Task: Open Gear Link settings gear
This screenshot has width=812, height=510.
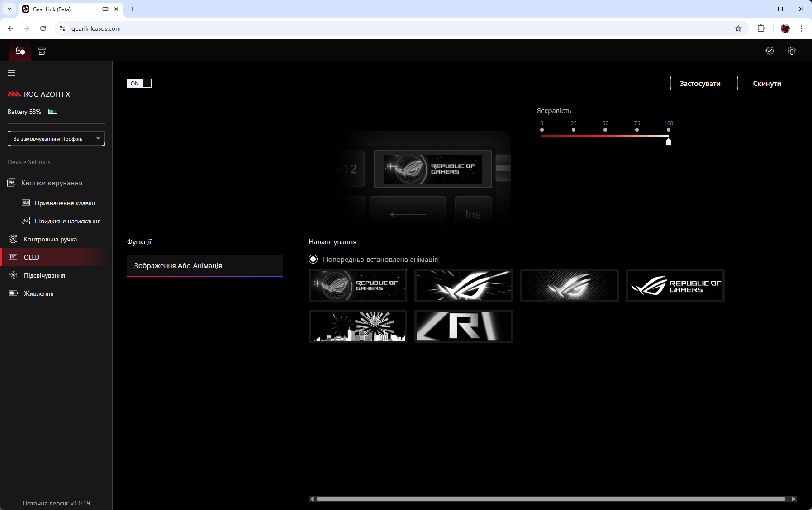Action: (x=792, y=51)
